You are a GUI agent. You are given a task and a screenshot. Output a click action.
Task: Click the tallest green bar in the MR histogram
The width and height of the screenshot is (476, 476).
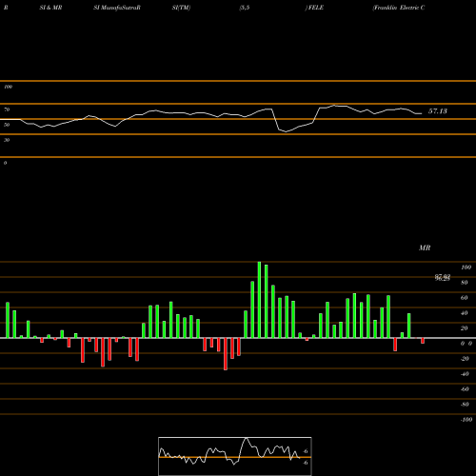(x=259, y=300)
